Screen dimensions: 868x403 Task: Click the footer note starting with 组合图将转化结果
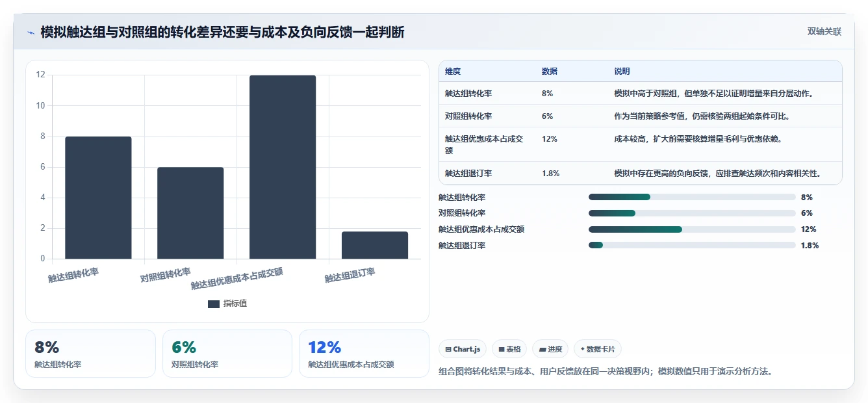tap(606, 372)
